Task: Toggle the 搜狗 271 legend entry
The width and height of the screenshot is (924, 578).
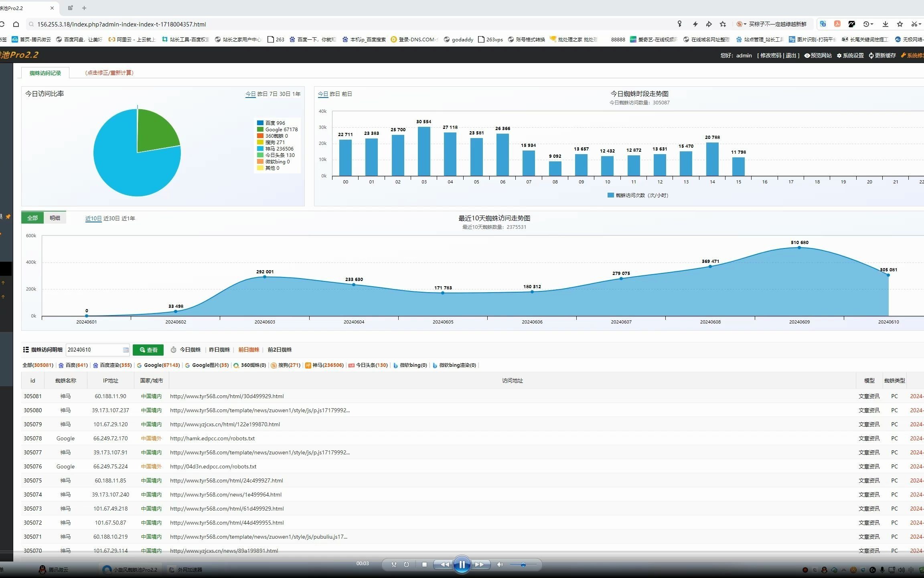Action: (x=271, y=142)
